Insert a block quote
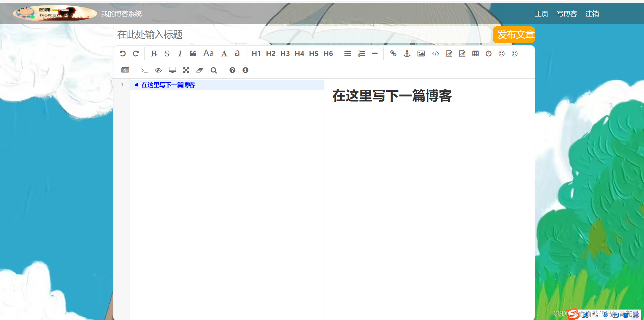644x320 pixels. pyautogui.click(x=193, y=54)
